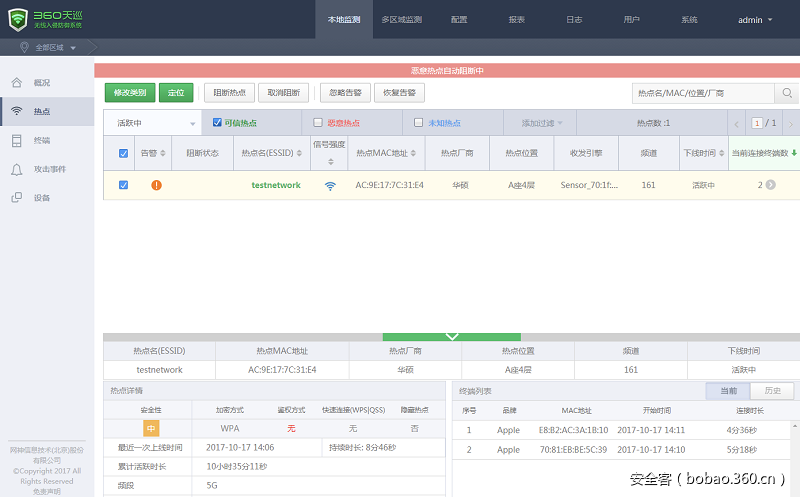Select the 终端 terminal sidebar icon
Screen dimensions: 800x497
coord(16,141)
